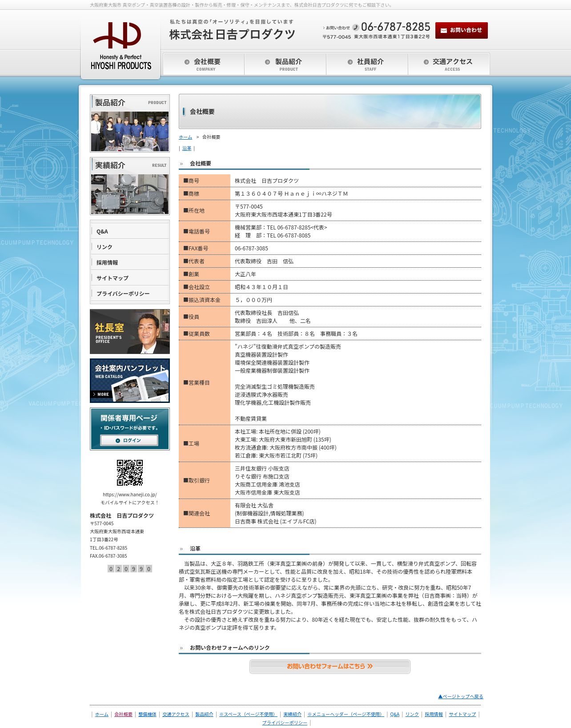Click the footer 整備機体 link
This screenshot has width=571, height=728.
pos(147,714)
